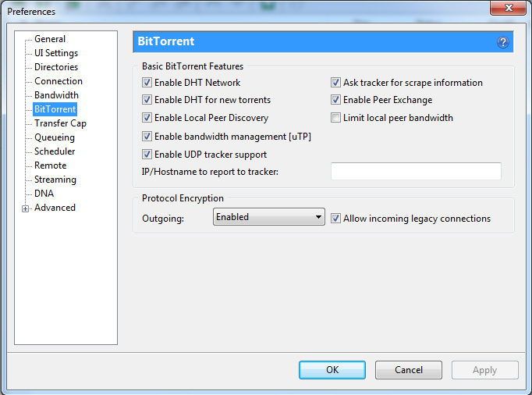The image size is (532, 395).
Task: Click the Cancel button
Action: point(409,370)
